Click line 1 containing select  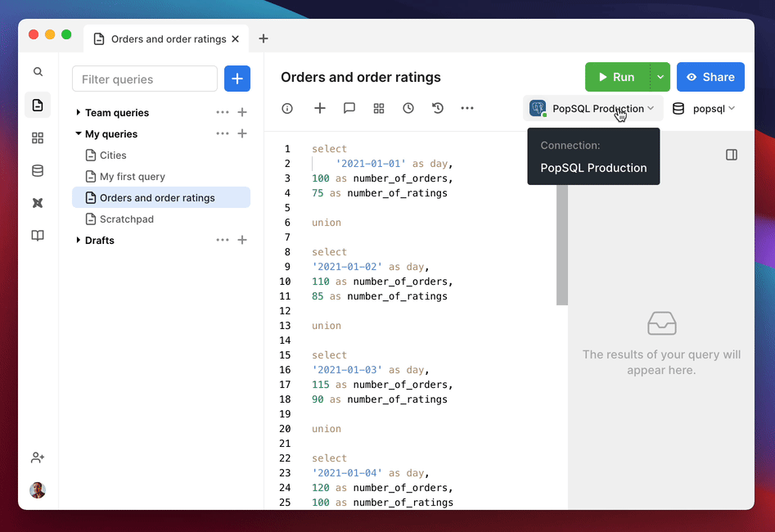(329, 149)
